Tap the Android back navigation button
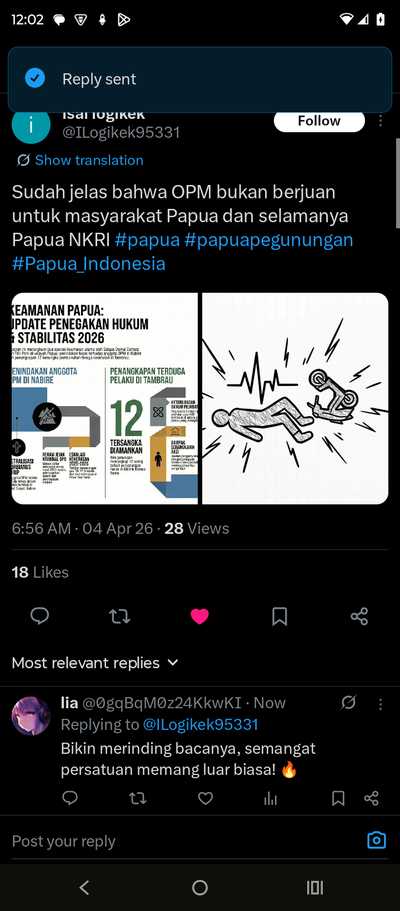 [x=84, y=887]
